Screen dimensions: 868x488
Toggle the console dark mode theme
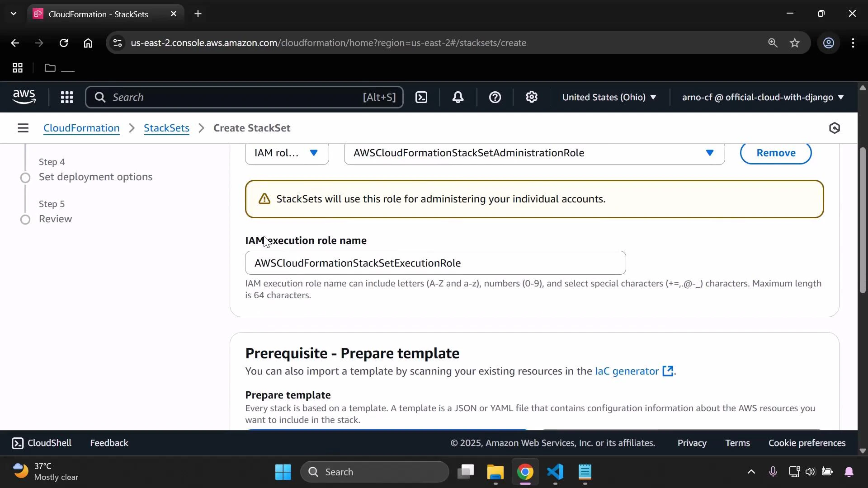tap(834, 128)
